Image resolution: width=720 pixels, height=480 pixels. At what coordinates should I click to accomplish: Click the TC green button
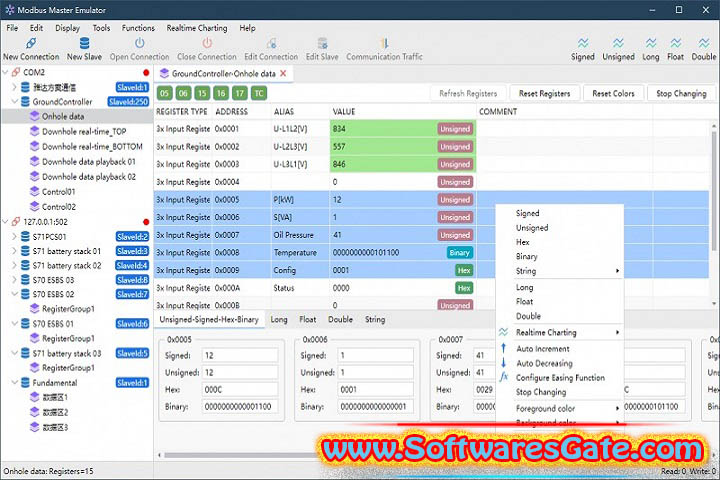(259, 93)
